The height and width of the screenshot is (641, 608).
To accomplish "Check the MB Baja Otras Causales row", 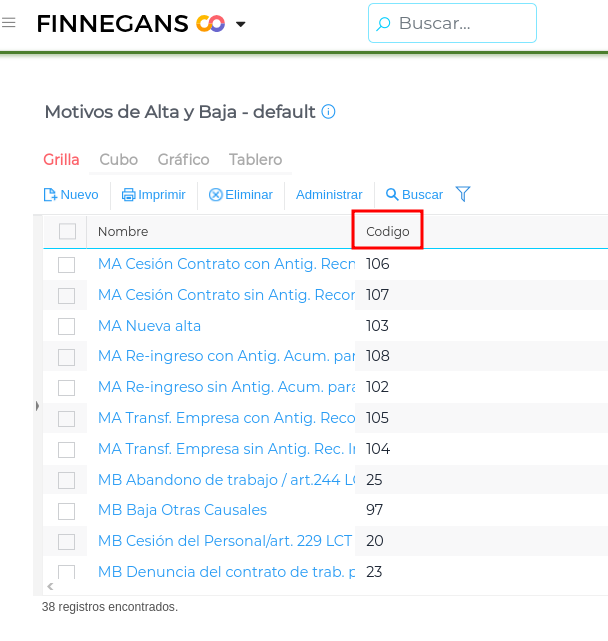I will [x=66, y=511].
